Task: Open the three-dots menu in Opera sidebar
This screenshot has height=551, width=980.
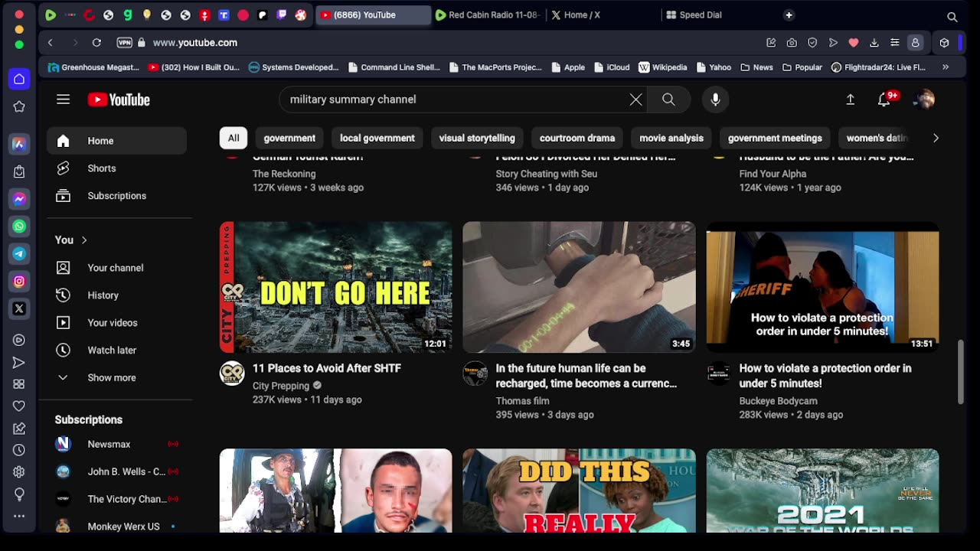Action: pyautogui.click(x=19, y=517)
